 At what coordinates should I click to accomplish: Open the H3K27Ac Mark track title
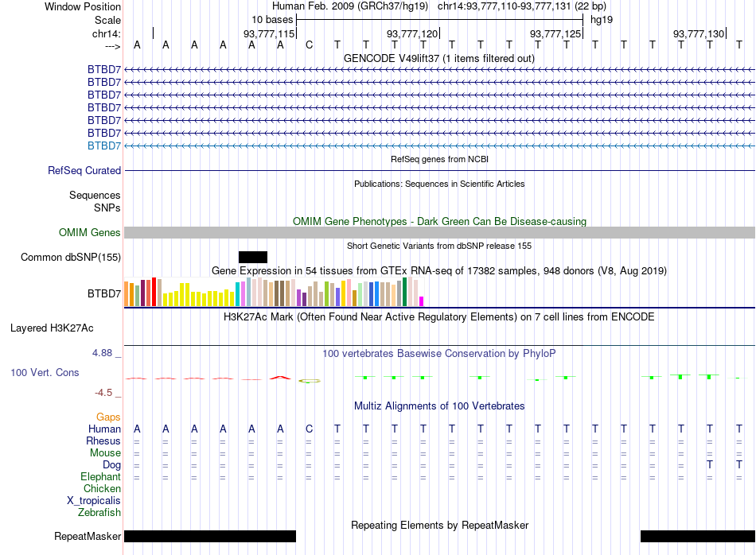(438, 317)
